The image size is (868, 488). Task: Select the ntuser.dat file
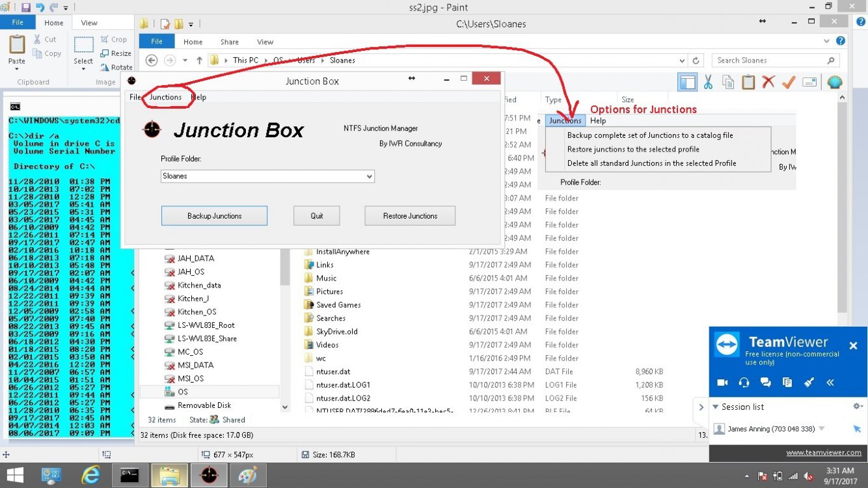[333, 372]
